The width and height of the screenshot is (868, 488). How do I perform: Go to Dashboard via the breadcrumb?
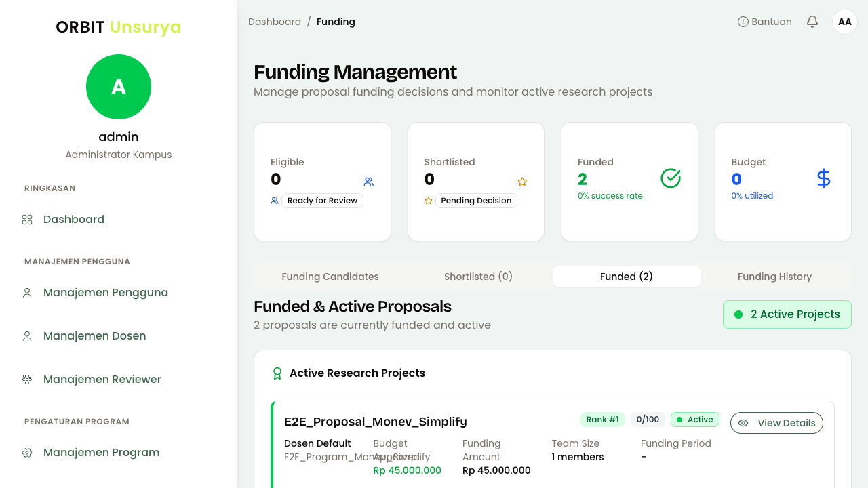click(275, 22)
